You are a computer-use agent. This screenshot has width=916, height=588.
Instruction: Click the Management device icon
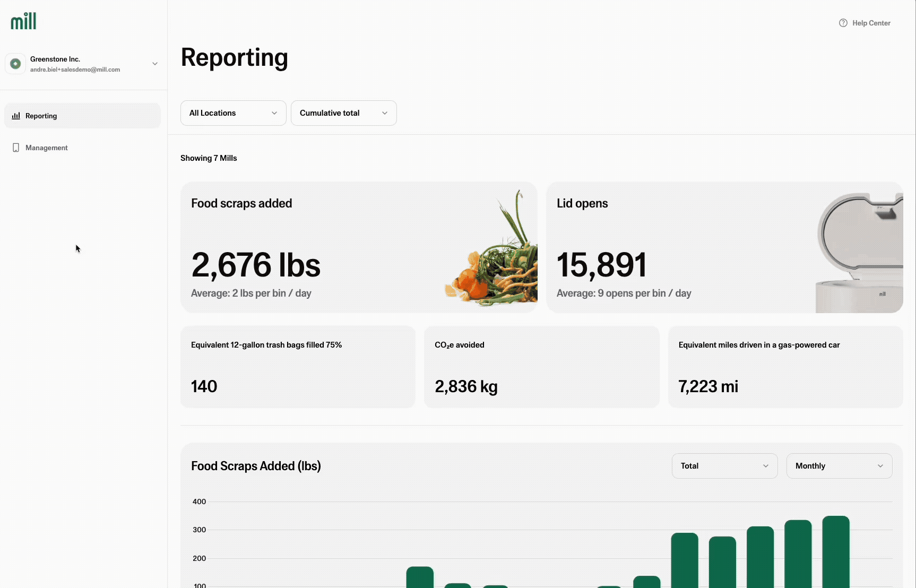pyautogui.click(x=16, y=148)
